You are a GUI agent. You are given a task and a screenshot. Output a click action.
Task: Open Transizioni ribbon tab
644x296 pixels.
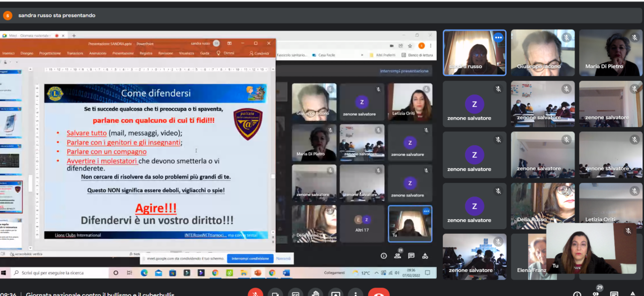[x=75, y=53]
